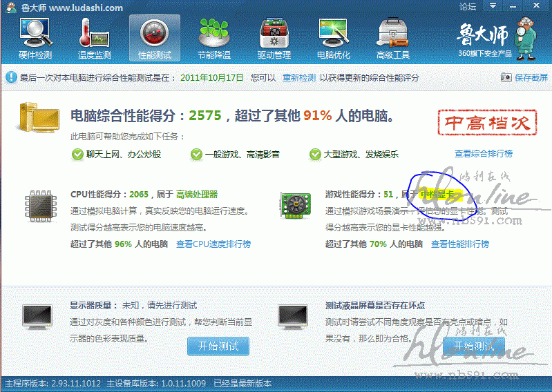Click the camera icon for 保存截屏
552x392 pixels.
(x=506, y=77)
